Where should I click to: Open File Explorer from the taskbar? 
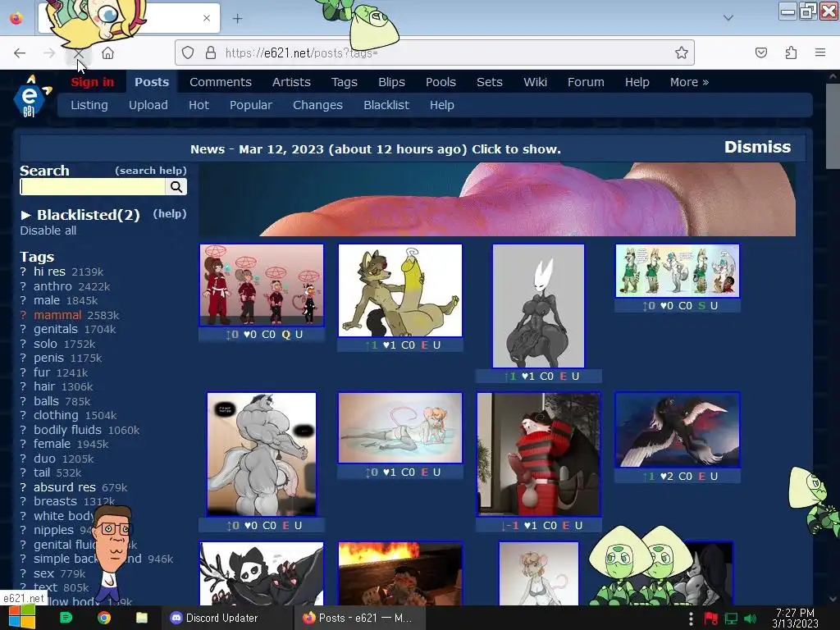(141, 618)
